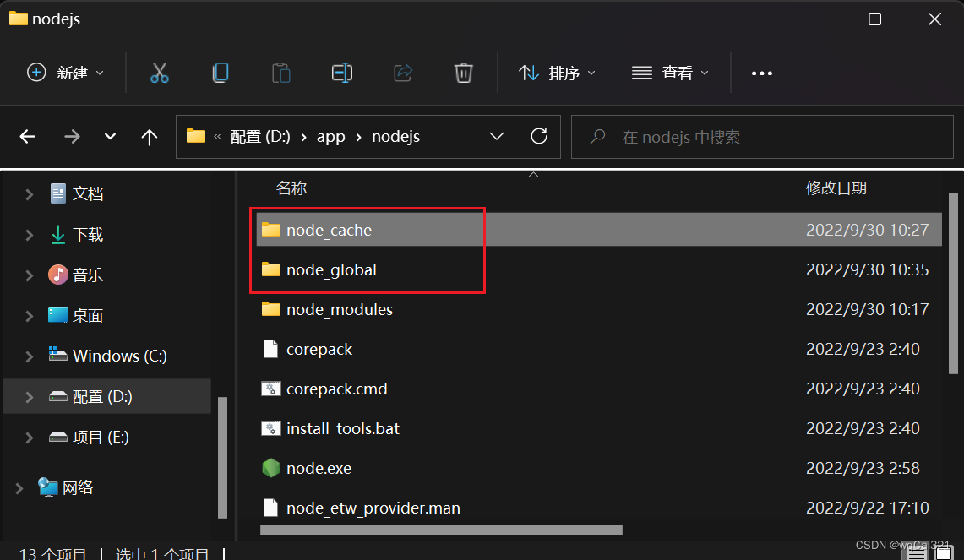Expand the 配置 (D:) tree node
This screenshot has height=560, width=964.
pos(29,397)
